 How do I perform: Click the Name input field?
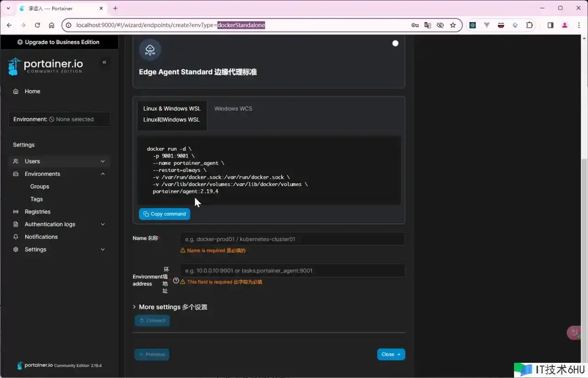coord(292,239)
